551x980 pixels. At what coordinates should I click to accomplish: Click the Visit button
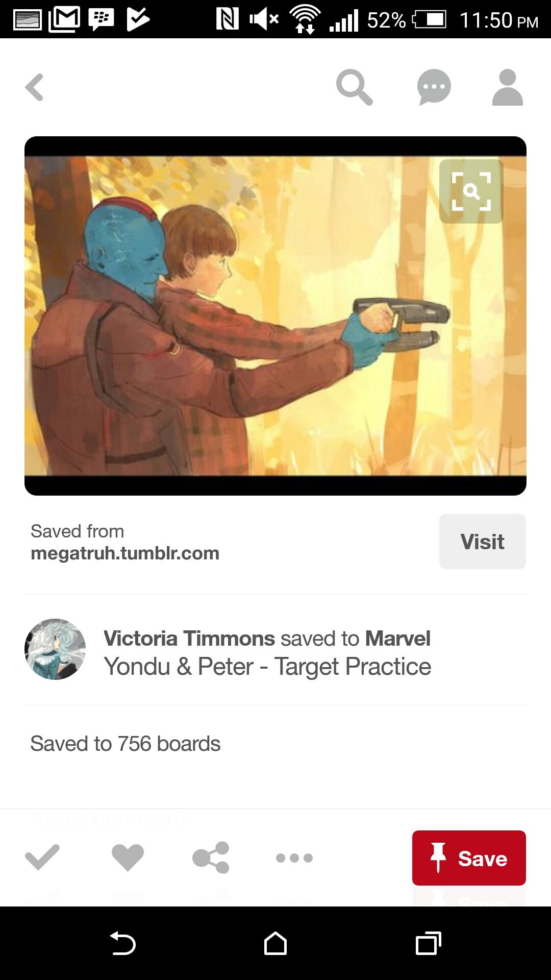(x=483, y=542)
